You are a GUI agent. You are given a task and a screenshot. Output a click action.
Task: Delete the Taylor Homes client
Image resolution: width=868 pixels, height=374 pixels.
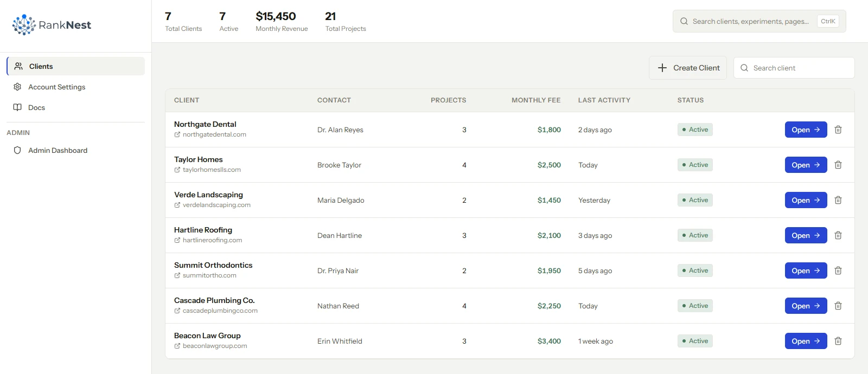coord(838,165)
